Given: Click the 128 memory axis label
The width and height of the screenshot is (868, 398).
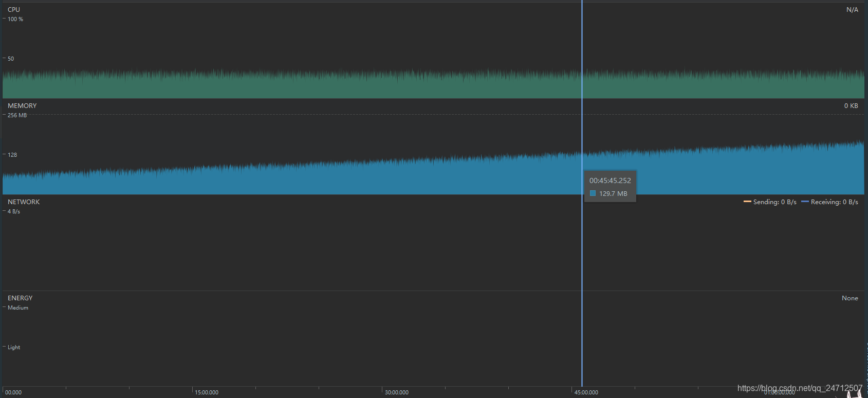Looking at the screenshot, I should click(12, 155).
